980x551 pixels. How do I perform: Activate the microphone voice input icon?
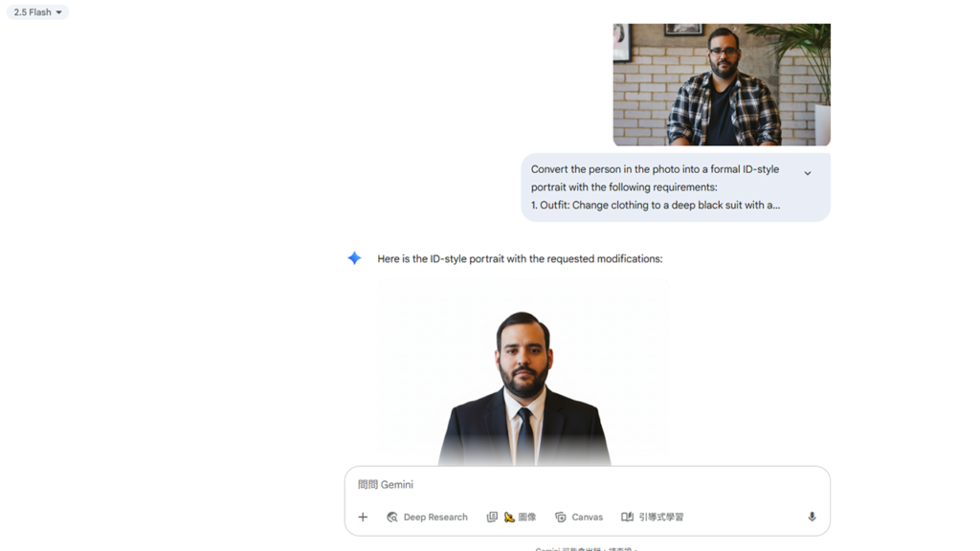812,517
